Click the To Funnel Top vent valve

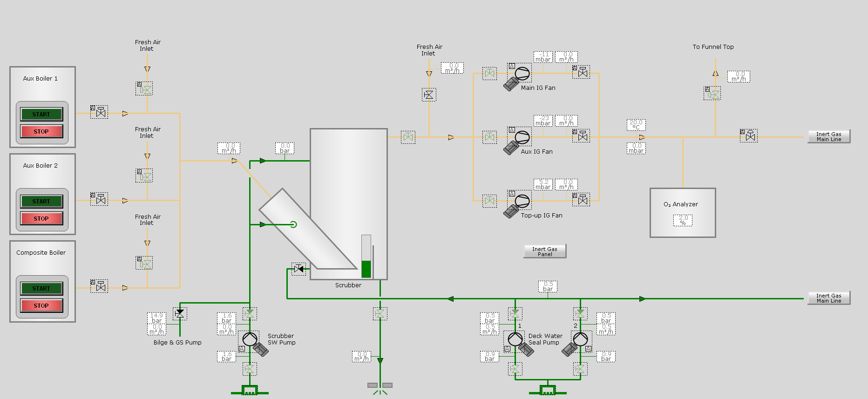pos(712,94)
